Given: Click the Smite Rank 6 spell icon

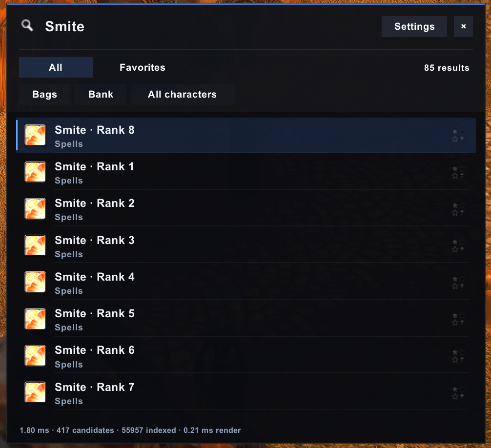Looking at the screenshot, I should 35,356.
